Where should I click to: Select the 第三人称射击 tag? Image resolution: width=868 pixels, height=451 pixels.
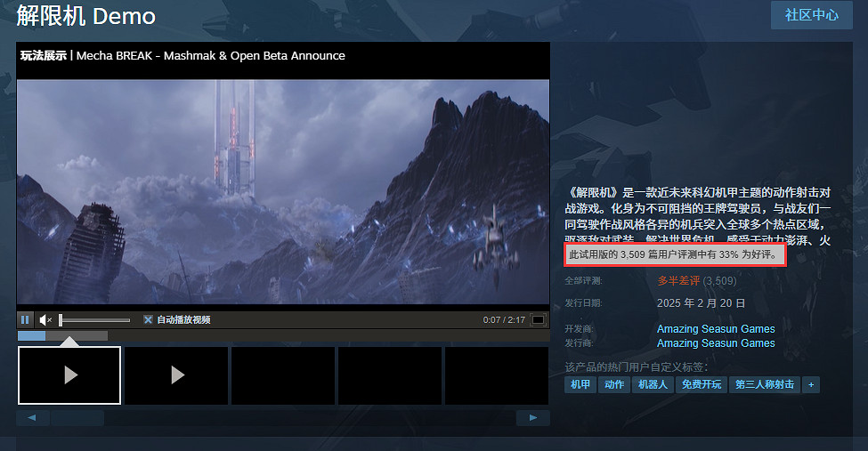tap(765, 384)
